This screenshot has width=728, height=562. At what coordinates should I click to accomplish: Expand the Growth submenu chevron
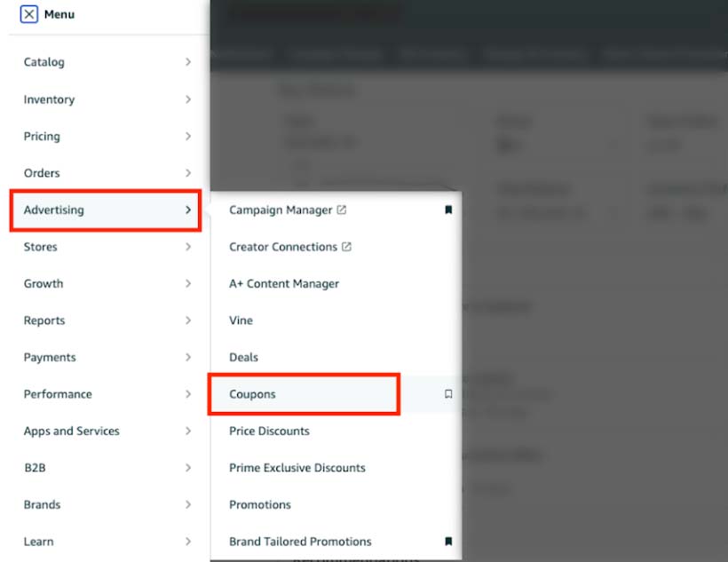point(188,284)
